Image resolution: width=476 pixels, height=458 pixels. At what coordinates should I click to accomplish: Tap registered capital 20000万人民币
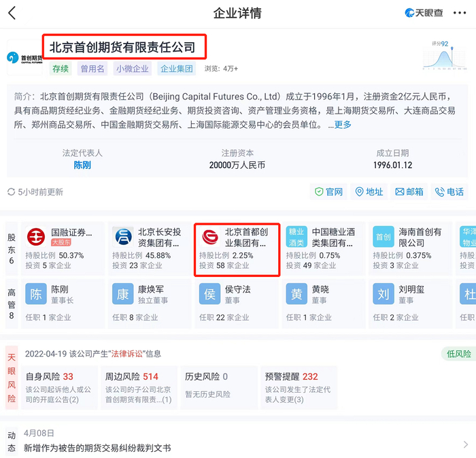coord(237,165)
